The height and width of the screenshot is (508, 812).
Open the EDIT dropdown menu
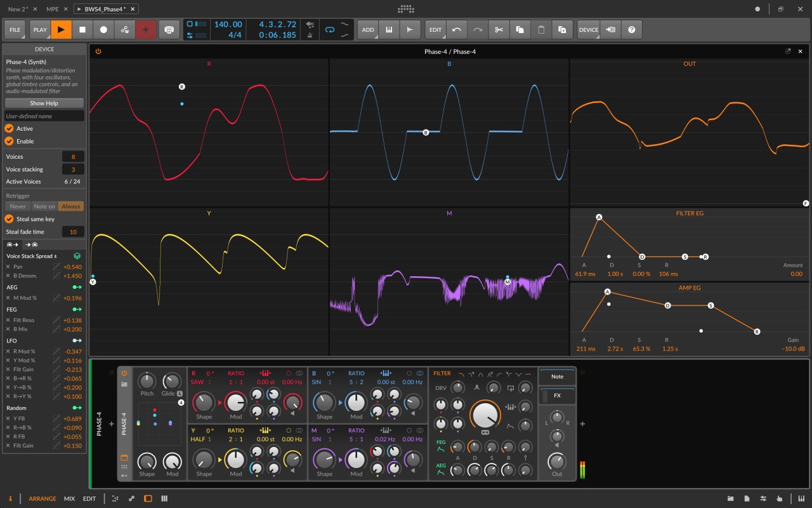pyautogui.click(x=435, y=29)
